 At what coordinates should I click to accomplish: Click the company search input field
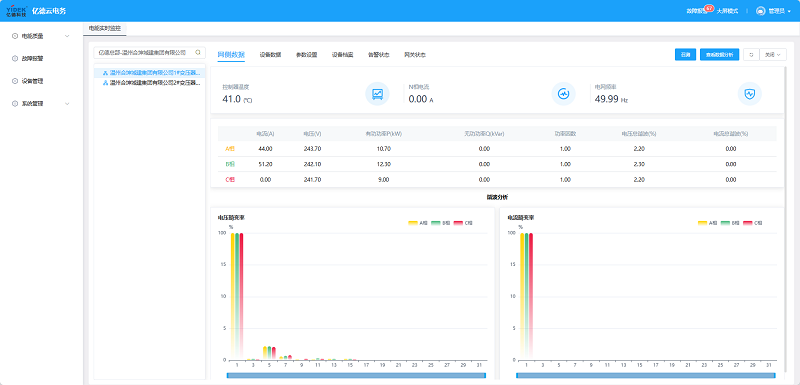pyautogui.click(x=149, y=53)
